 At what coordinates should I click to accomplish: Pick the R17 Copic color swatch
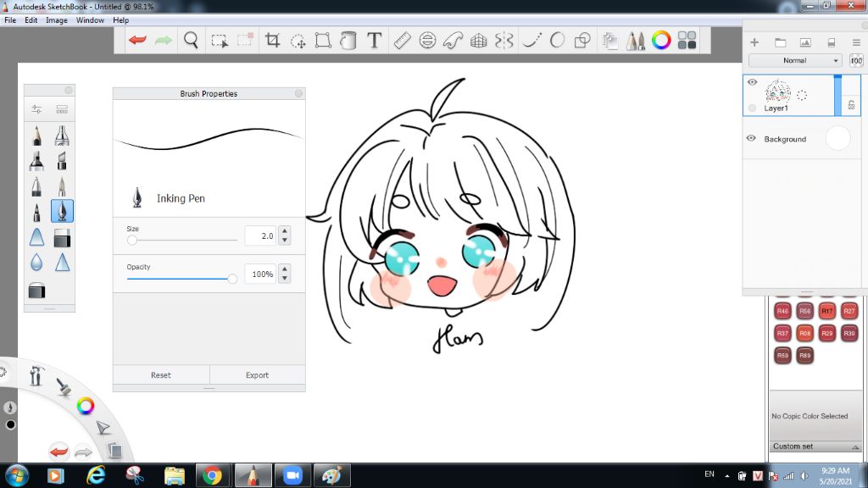827,311
